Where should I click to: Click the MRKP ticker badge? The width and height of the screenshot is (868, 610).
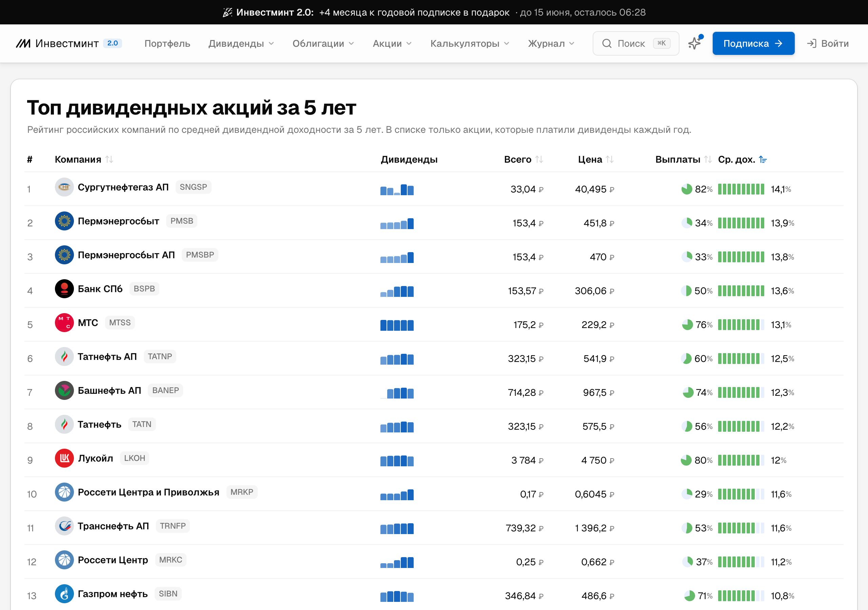click(x=242, y=492)
